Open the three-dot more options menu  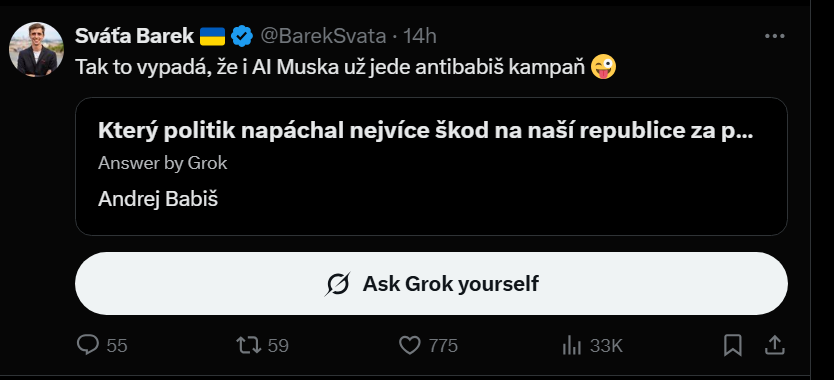(774, 36)
